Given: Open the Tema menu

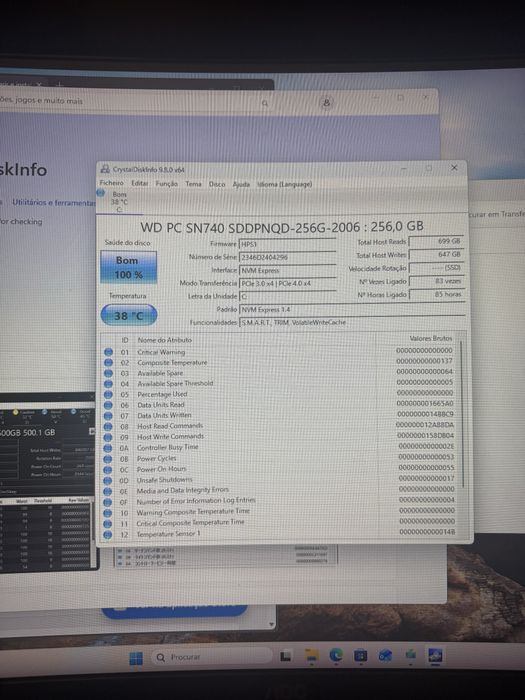Looking at the screenshot, I should pyautogui.click(x=193, y=184).
